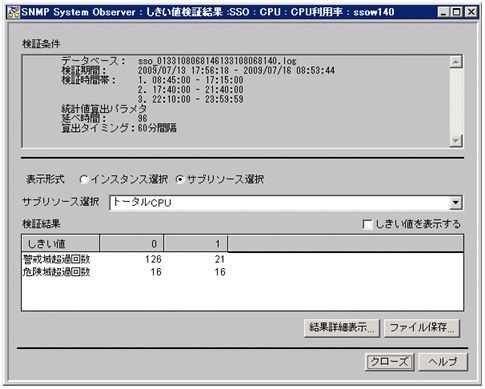The image size is (485, 389).
Task: Click the down arrow of the 検証条件 scrollbar
Action: [456, 141]
